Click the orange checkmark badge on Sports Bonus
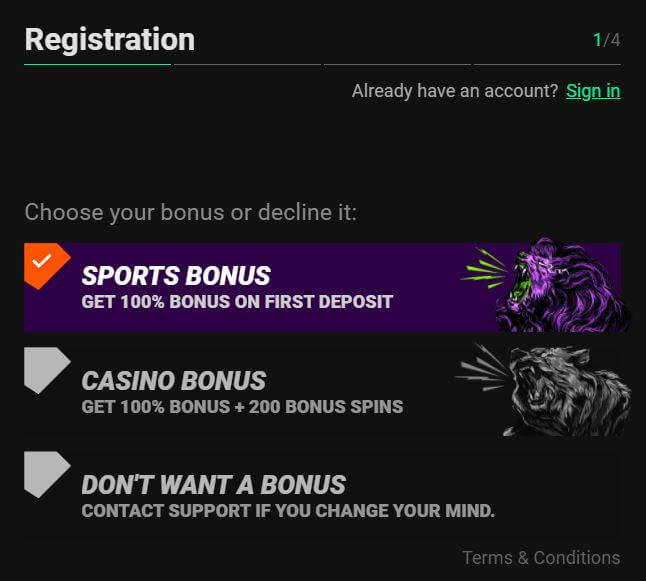The image size is (646, 581). [47, 266]
